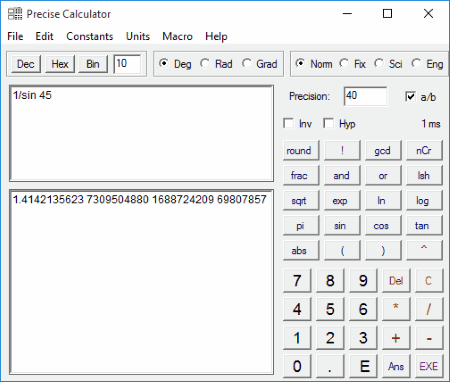Click the tan button
The width and height of the screenshot is (450, 382).
(x=424, y=225)
